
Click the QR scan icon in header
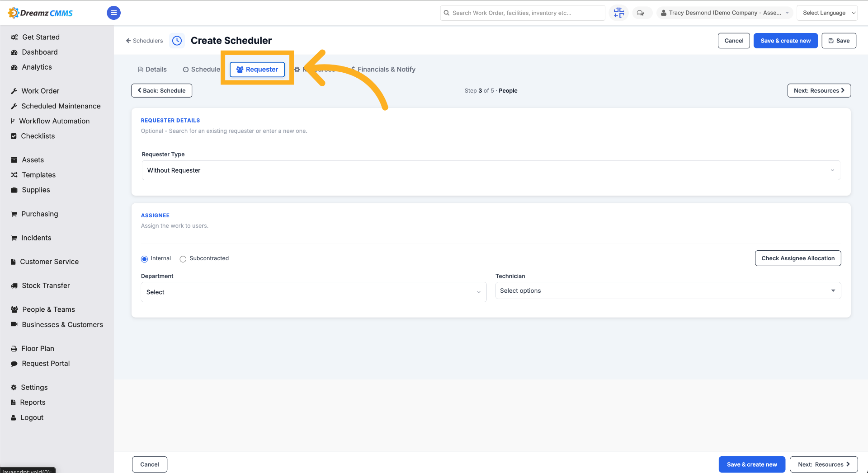[619, 13]
